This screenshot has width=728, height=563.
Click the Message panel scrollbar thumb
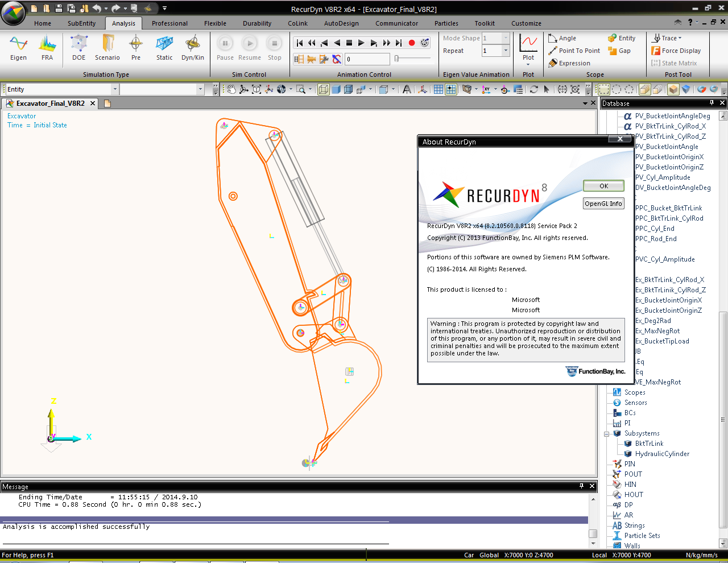pos(593,534)
